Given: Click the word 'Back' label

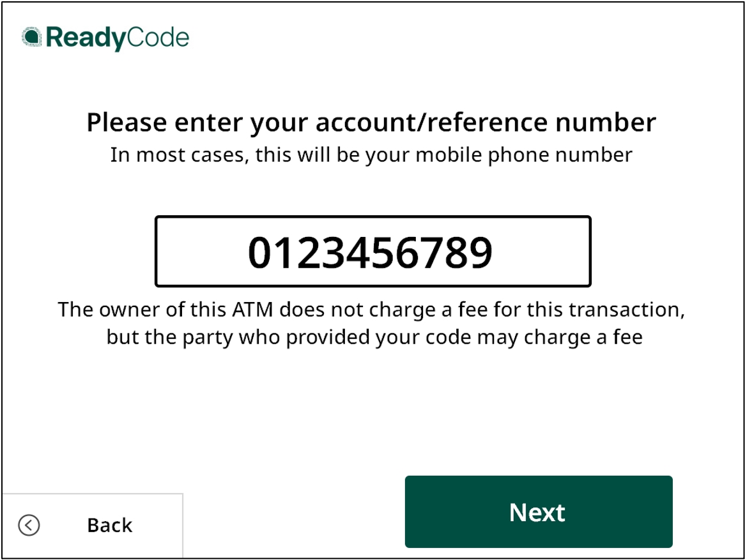Looking at the screenshot, I should pyautogui.click(x=110, y=526).
